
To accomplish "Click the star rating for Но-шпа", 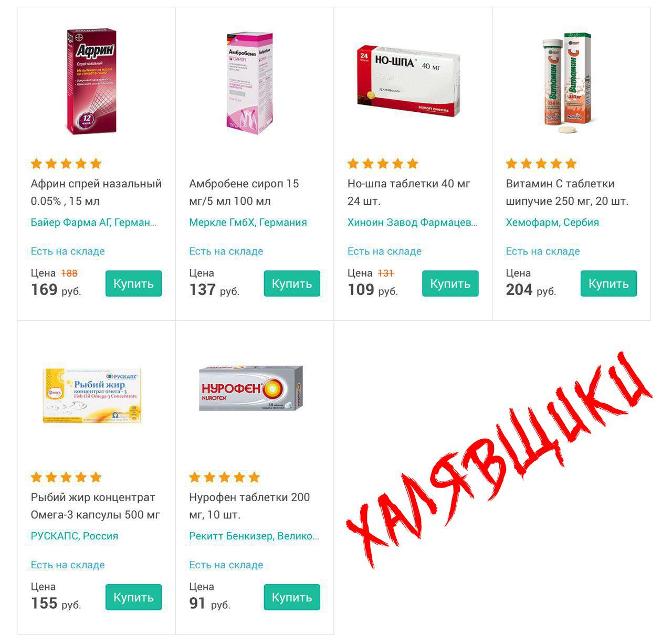I will [x=383, y=164].
